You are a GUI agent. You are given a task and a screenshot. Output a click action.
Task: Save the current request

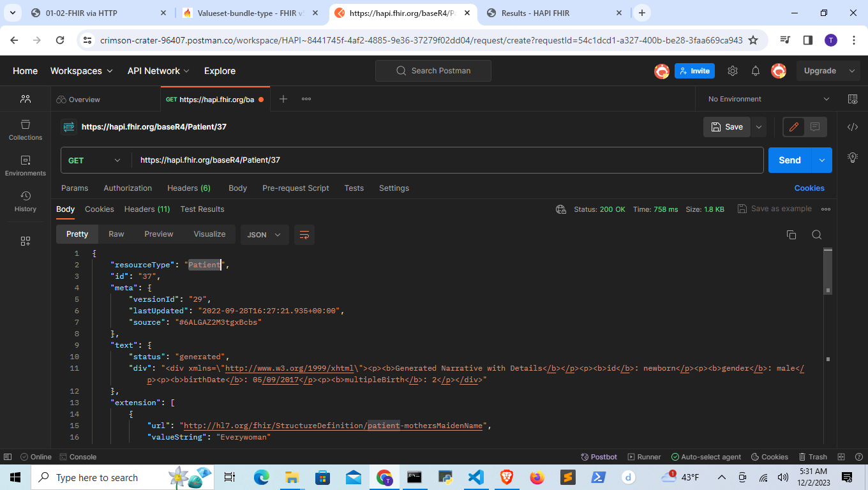(x=727, y=127)
